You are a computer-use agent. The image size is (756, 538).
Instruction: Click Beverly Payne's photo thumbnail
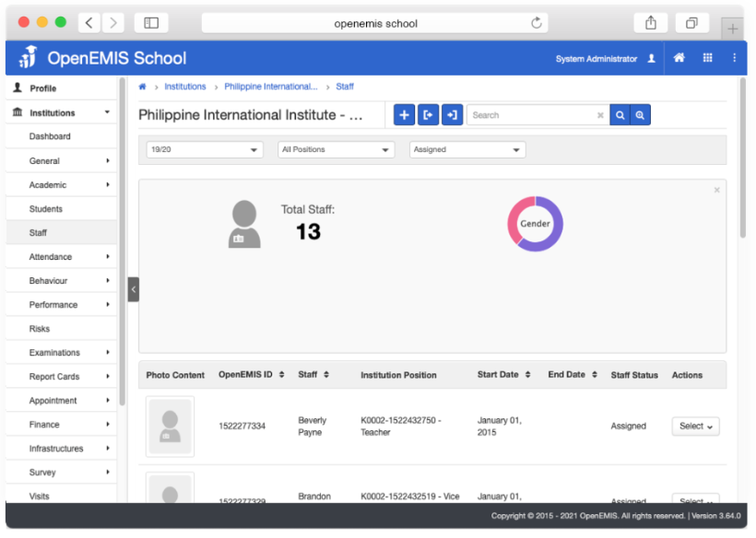point(171,427)
